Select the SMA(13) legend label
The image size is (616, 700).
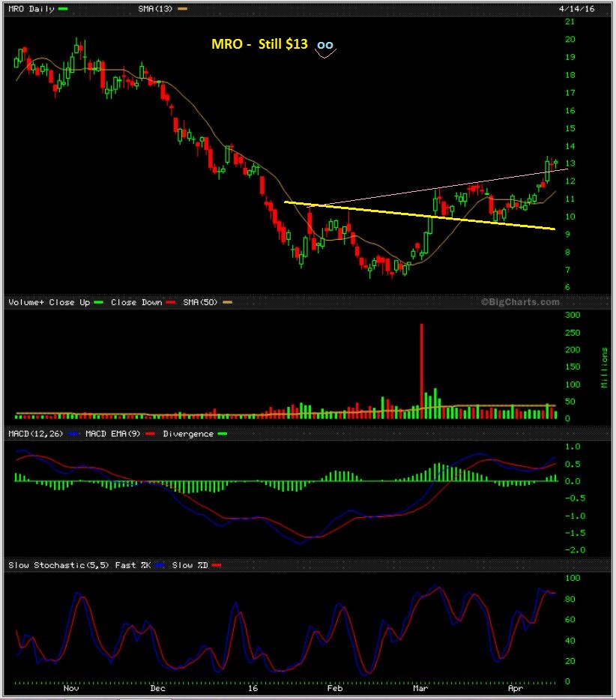coord(155,9)
